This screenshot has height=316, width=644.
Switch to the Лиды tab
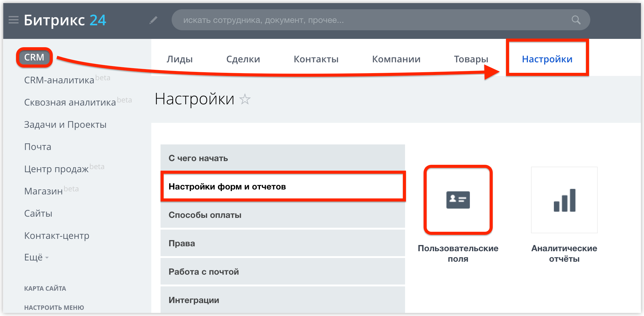tap(180, 59)
